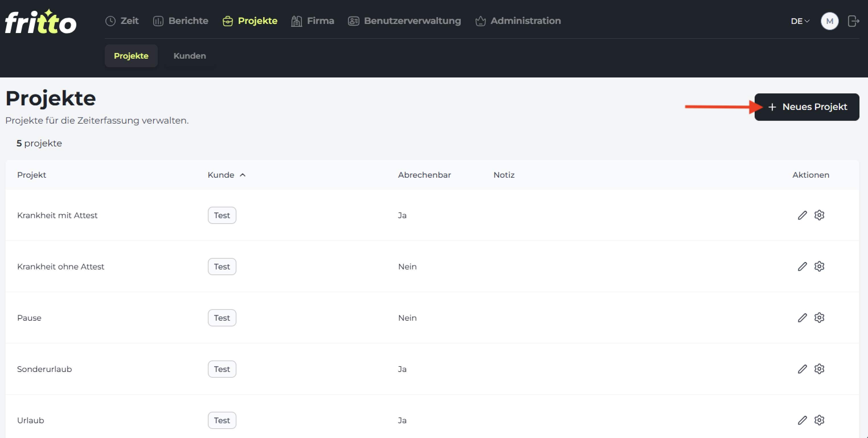
Task: Select the Urlaub project name
Action: pos(31,420)
